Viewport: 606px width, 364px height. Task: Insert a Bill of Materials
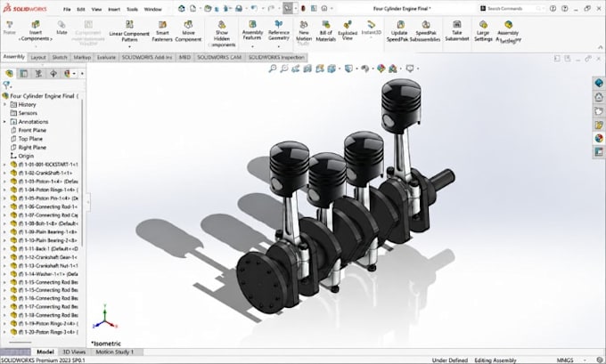[x=326, y=31]
